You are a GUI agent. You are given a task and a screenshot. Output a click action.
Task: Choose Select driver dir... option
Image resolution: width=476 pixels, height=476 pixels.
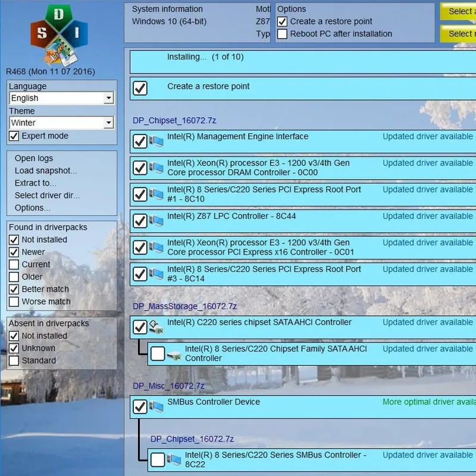tap(48, 196)
